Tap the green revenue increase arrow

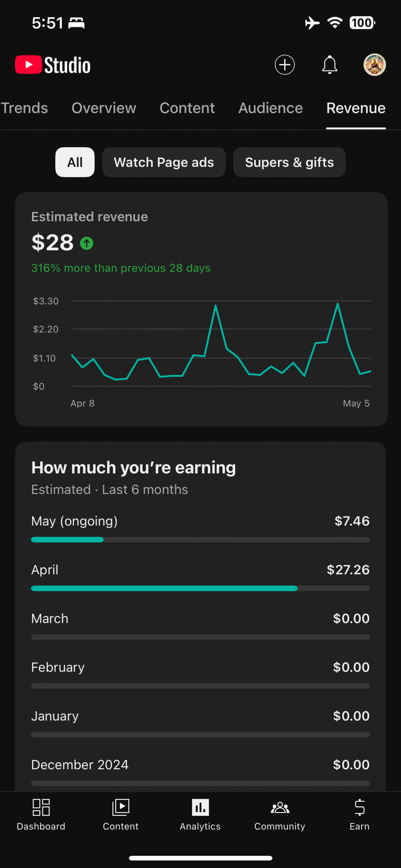click(x=87, y=243)
